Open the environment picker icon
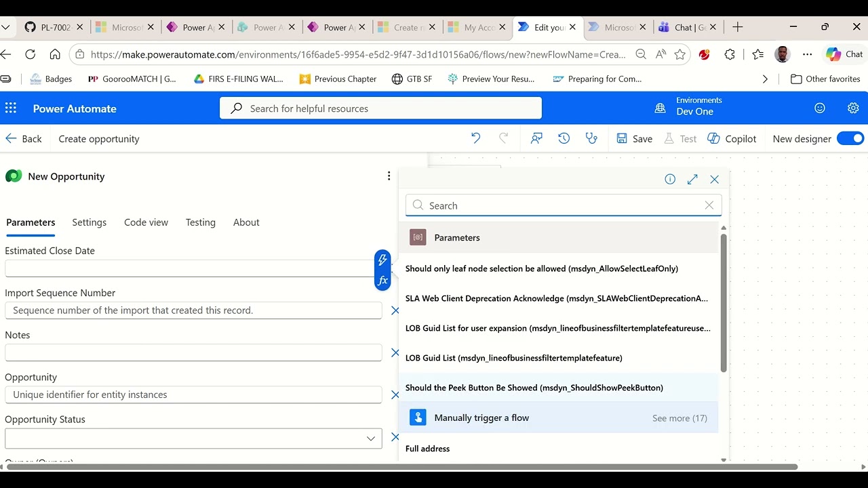The image size is (868, 488). click(x=660, y=108)
